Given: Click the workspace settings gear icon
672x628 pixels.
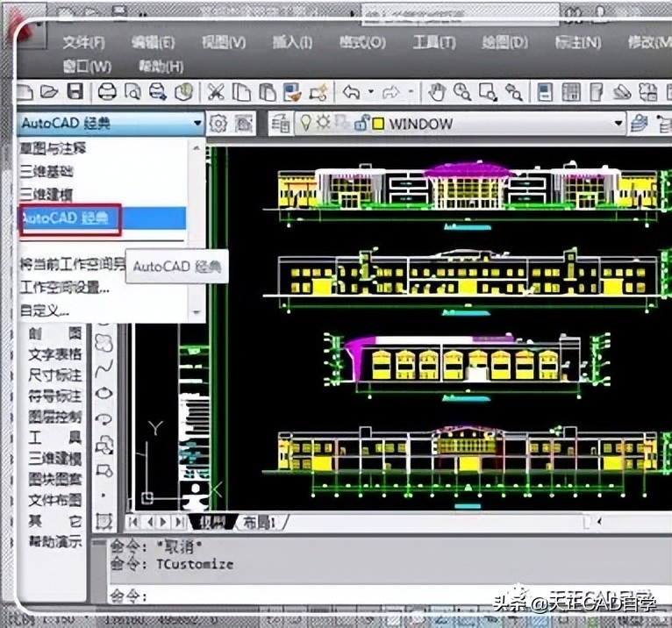Looking at the screenshot, I should (218, 124).
